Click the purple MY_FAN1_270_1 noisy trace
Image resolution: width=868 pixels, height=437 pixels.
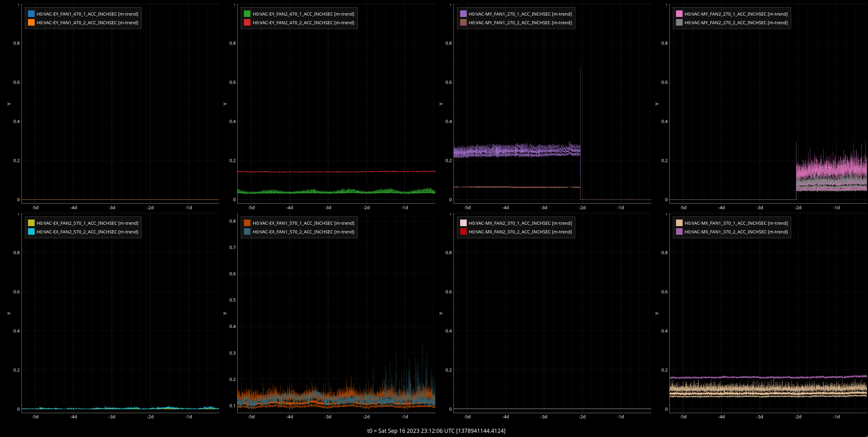point(517,151)
